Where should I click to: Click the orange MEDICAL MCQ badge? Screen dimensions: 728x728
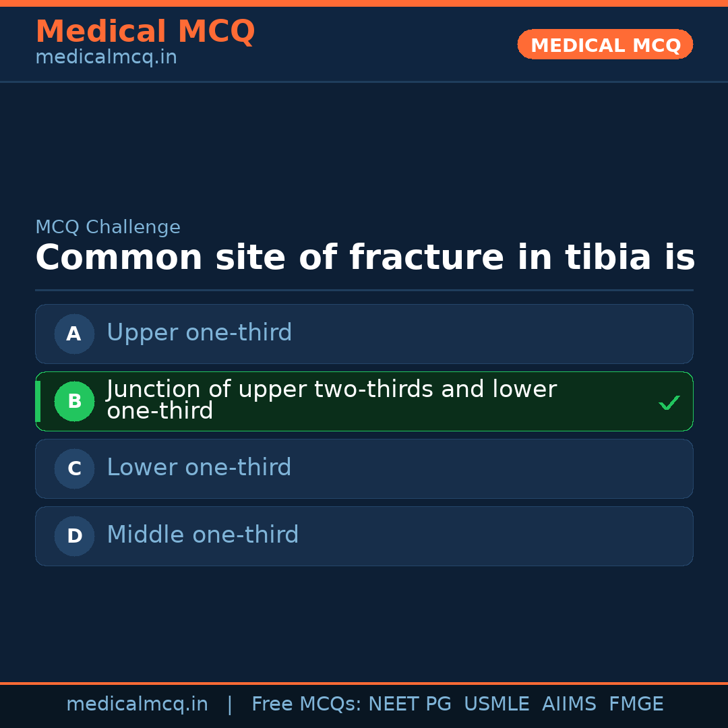click(x=605, y=44)
